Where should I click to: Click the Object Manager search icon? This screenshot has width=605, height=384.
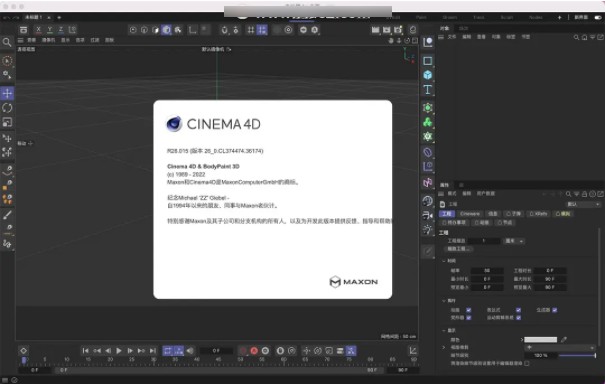pos(576,37)
